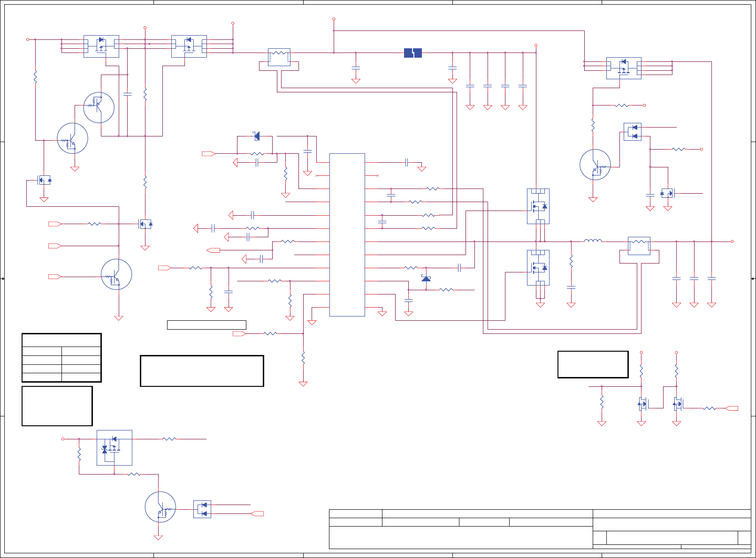The width and height of the screenshot is (756, 558).
Task: Select the small MOSFET below the left stacked transistors
Action: click(x=44, y=180)
